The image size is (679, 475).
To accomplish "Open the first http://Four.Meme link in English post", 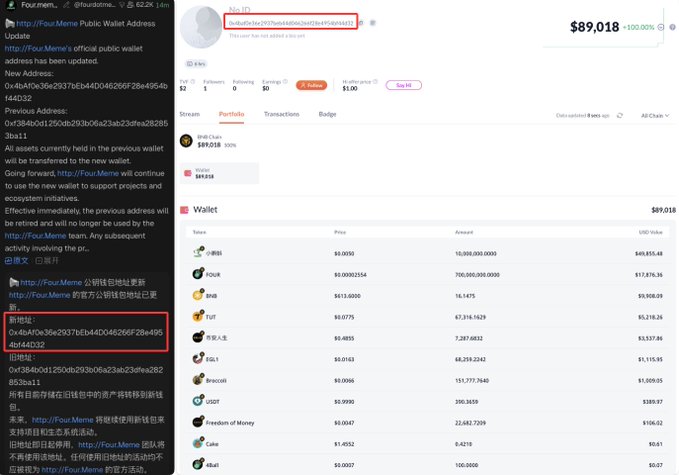I will (47, 23).
